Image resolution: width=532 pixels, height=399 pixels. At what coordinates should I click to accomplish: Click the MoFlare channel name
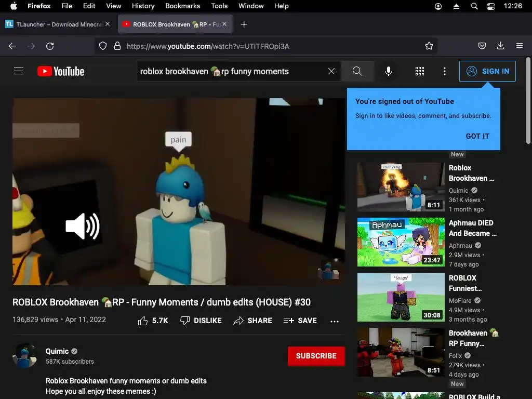(460, 301)
